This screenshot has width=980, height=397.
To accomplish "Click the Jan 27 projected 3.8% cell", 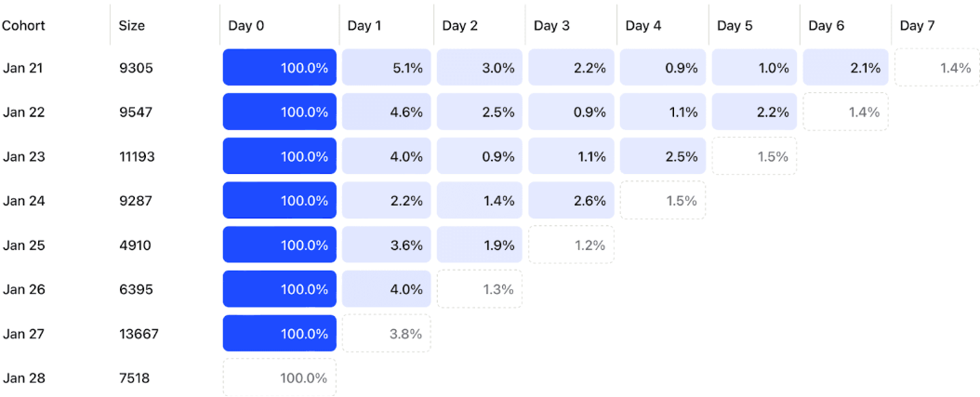I will click(387, 334).
